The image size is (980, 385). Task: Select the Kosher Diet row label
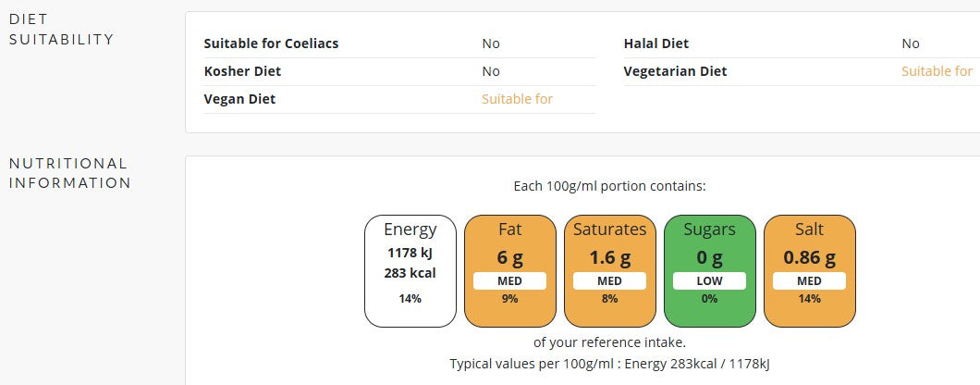point(242,71)
